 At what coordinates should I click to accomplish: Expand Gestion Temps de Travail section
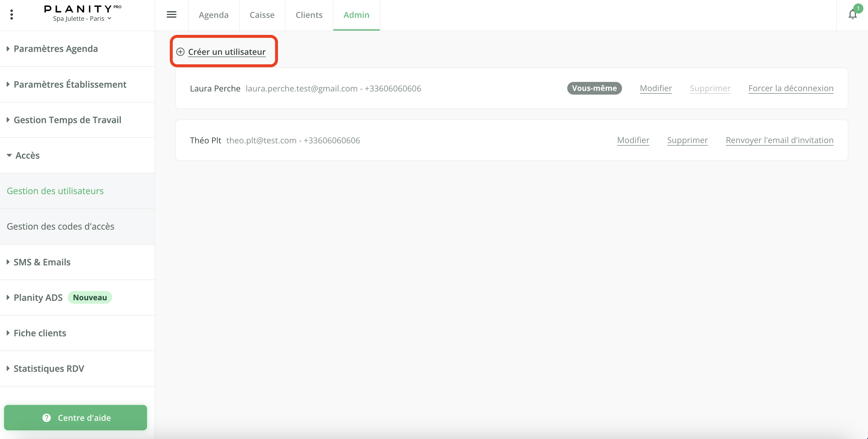(x=67, y=120)
